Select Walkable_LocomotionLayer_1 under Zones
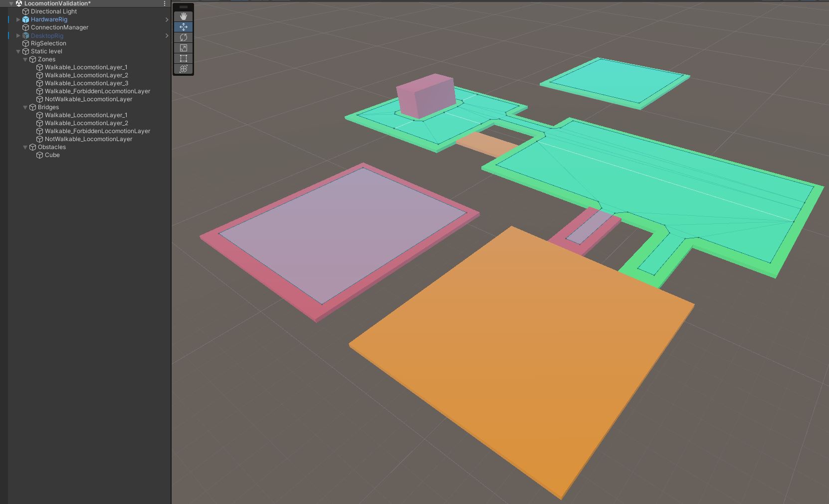Image resolution: width=829 pixels, height=504 pixels. (x=86, y=67)
